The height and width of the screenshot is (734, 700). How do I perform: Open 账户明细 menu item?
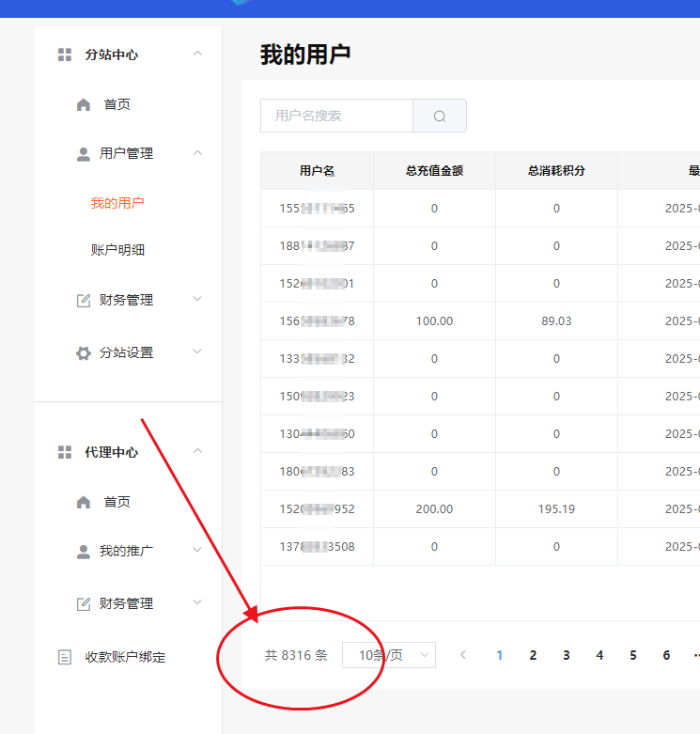pos(117,250)
